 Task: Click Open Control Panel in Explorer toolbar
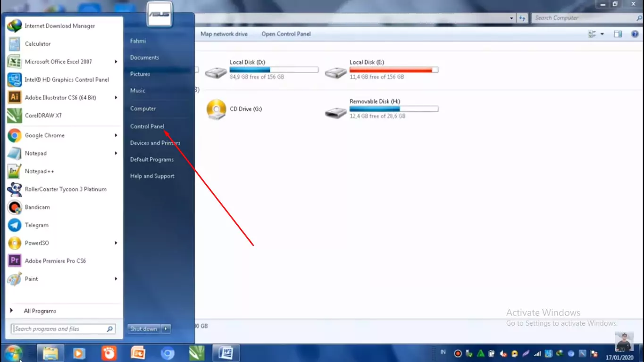(x=286, y=34)
